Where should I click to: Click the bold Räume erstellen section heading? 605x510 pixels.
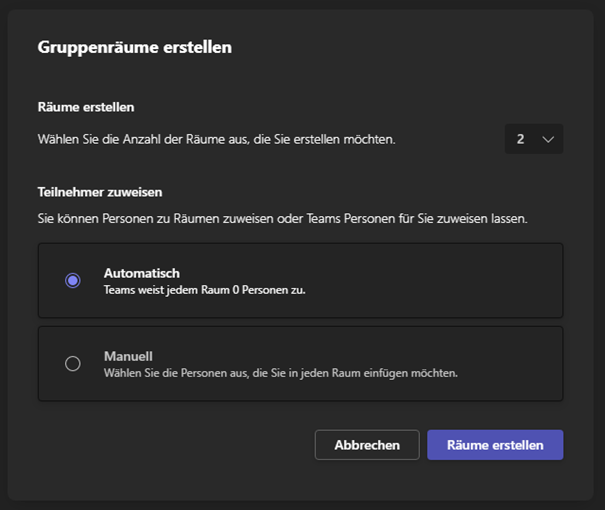[86, 106]
